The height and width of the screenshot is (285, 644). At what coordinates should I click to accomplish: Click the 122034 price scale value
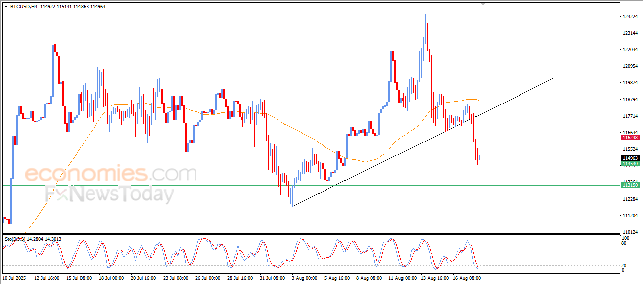pos(631,50)
